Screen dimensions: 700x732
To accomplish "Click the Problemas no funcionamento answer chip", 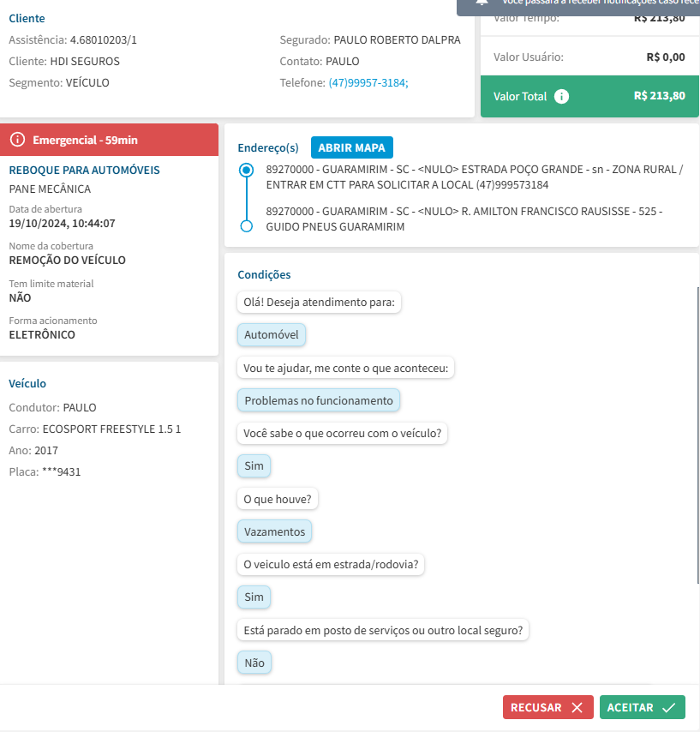I will (x=318, y=400).
